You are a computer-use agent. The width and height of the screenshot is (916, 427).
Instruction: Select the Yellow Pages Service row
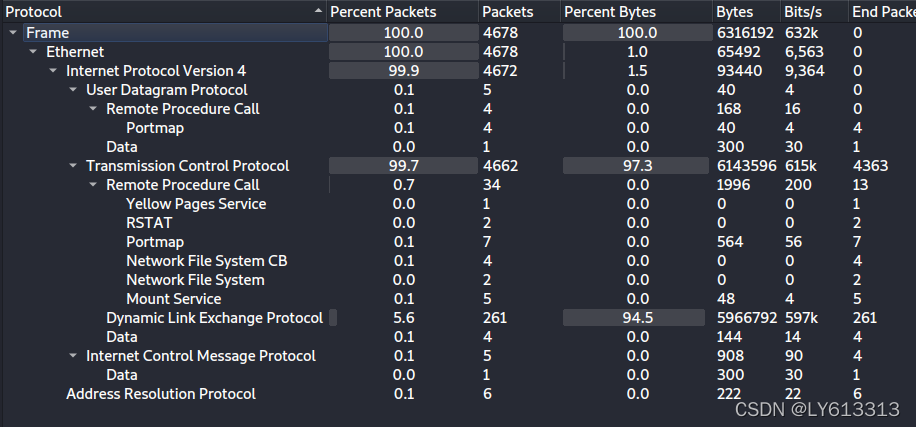458,204
